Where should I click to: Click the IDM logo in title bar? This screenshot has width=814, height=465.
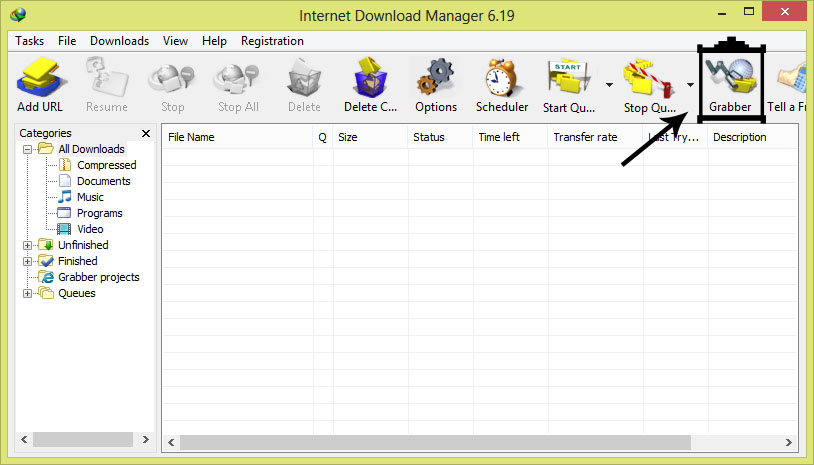point(18,15)
